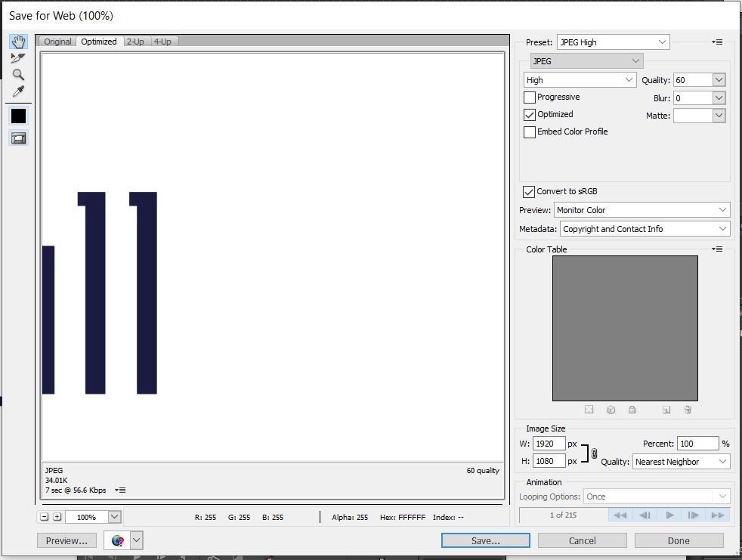The image size is (742, 560).
Task: Open the Nearest Neighbor resample dropdown
Action: click(681, 462)
